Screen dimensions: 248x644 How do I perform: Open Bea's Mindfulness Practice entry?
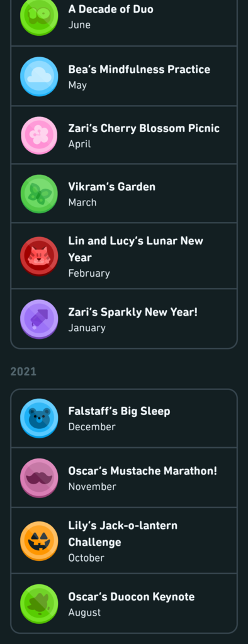tap(124, 76)
